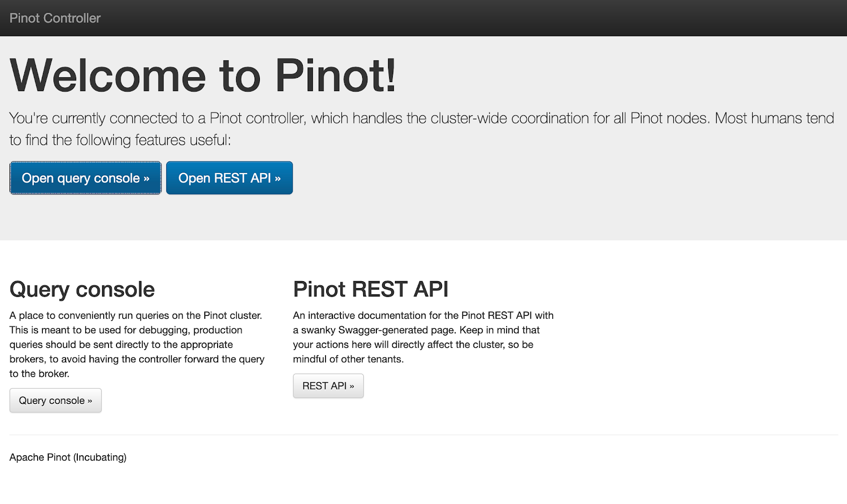Click the Pinot Controller navbar brand

point(55,17)
